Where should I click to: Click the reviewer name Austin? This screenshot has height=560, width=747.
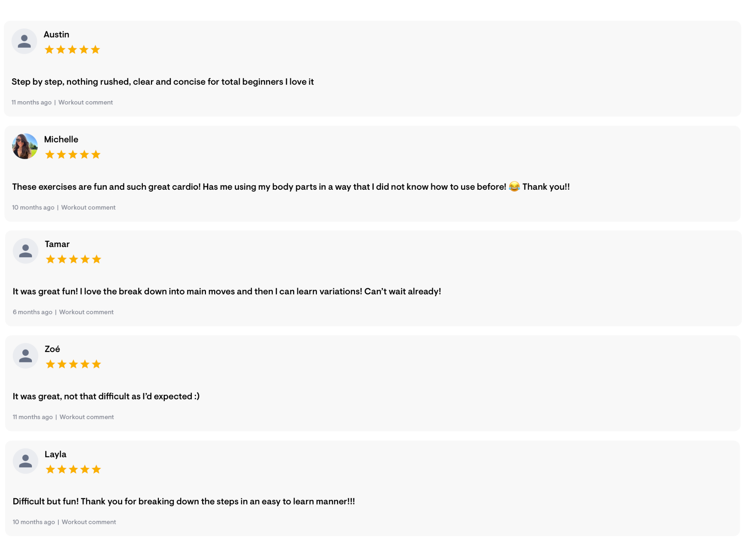pyautogui.click(x=56, y=35)
